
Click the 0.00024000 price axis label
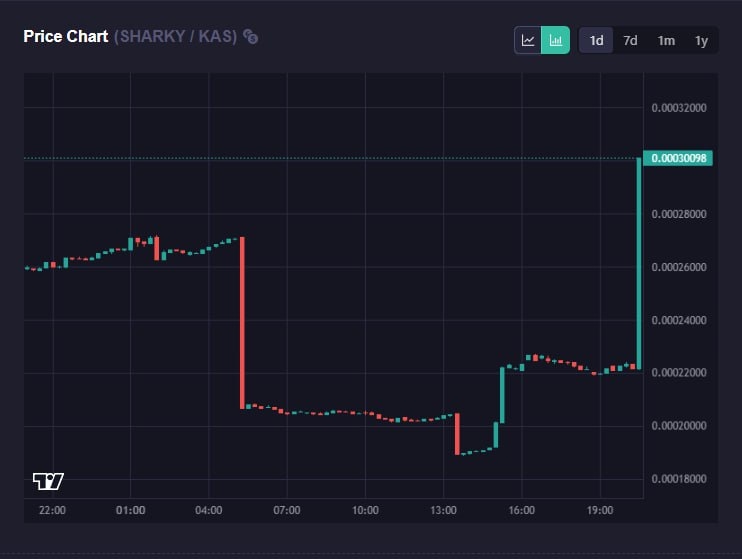point(679,320)
